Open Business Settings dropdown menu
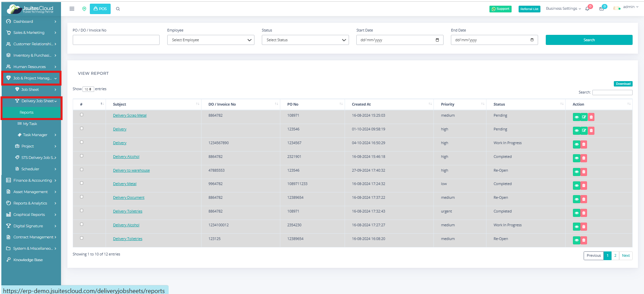644x294 pixels. [x=563, y=9]
